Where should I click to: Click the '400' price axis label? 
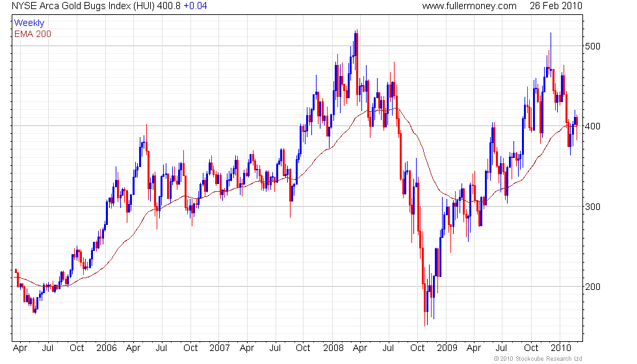click(592, 126)
